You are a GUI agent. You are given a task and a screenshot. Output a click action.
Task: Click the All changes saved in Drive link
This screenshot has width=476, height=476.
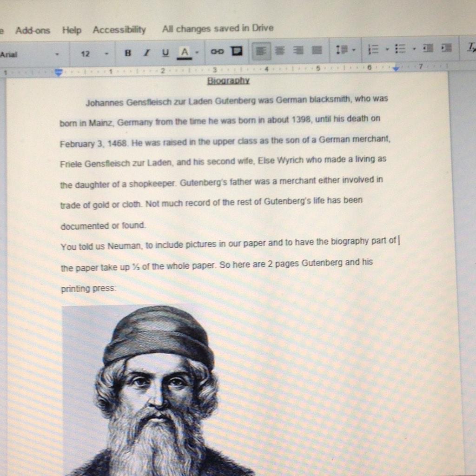click(218, 28)
